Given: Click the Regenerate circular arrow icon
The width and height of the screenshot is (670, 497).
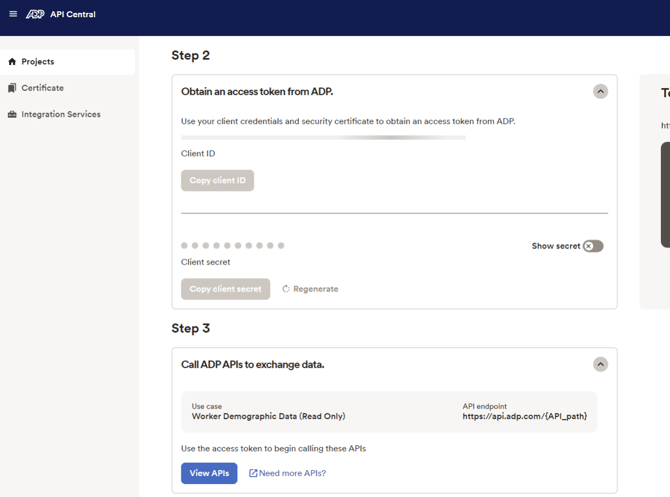Looking at the screenshot, I should click(x=286, y=289).
